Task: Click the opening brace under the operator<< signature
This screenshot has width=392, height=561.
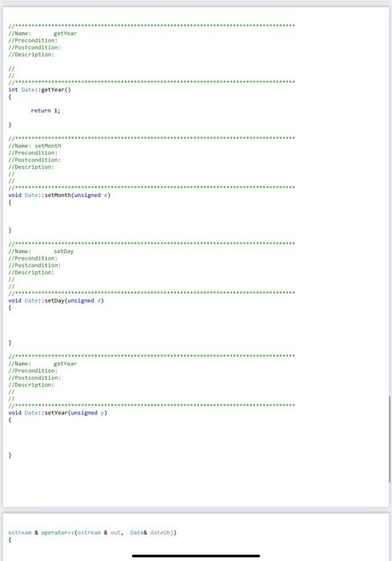Action: (x=10, y=539)
